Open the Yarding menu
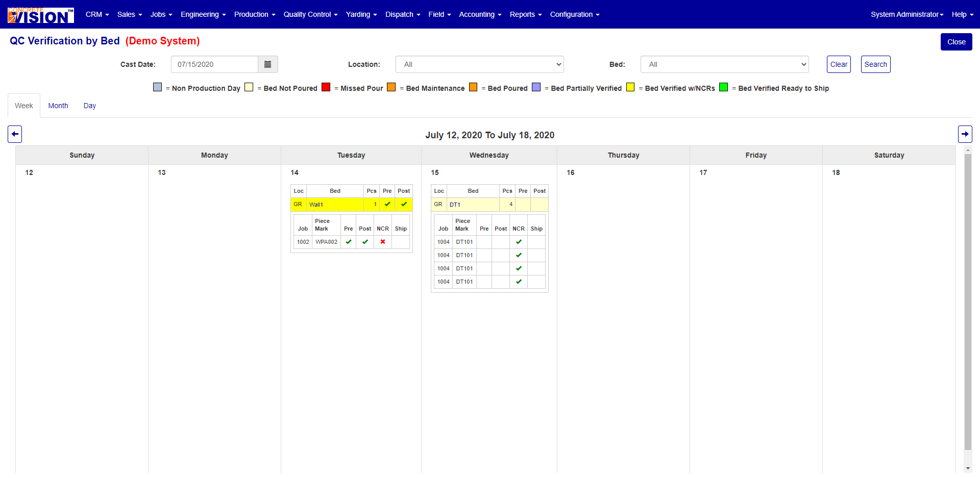Image resolution: width=980 pixels, height=478 pixels. click(x=361, y=14)
